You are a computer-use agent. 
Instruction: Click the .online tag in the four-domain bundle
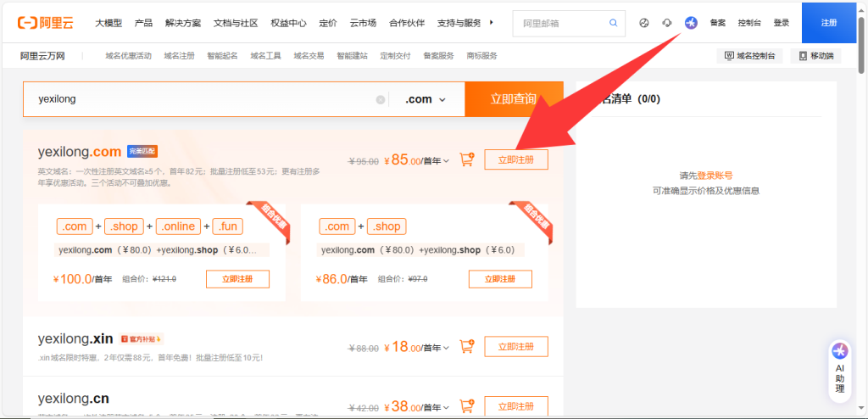pyautogui.click(x=179, y=226)
